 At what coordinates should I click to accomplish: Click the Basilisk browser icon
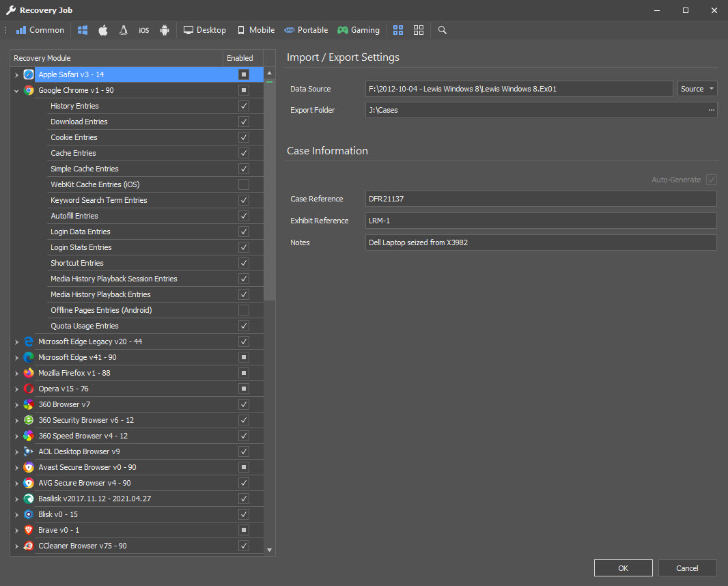click(x=29, y=499)
